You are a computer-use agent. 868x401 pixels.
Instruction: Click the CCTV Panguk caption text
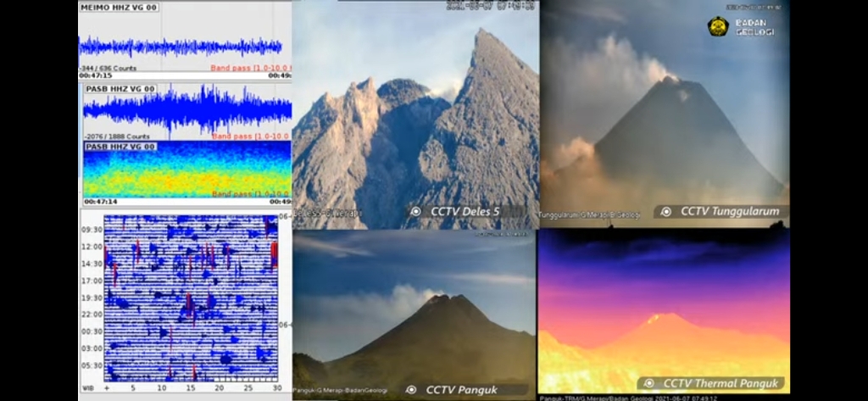pyautogui.click(x=460, y=390)
